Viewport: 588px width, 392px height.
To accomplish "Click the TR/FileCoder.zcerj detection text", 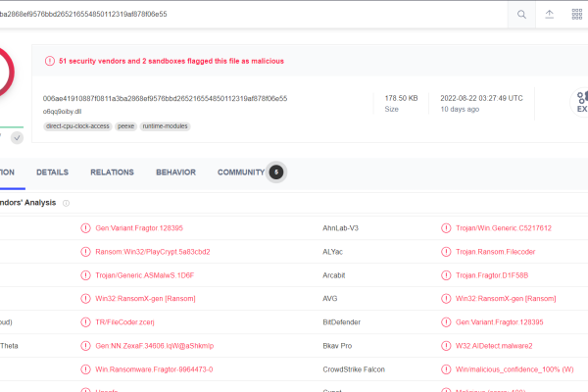I will 124,322.
